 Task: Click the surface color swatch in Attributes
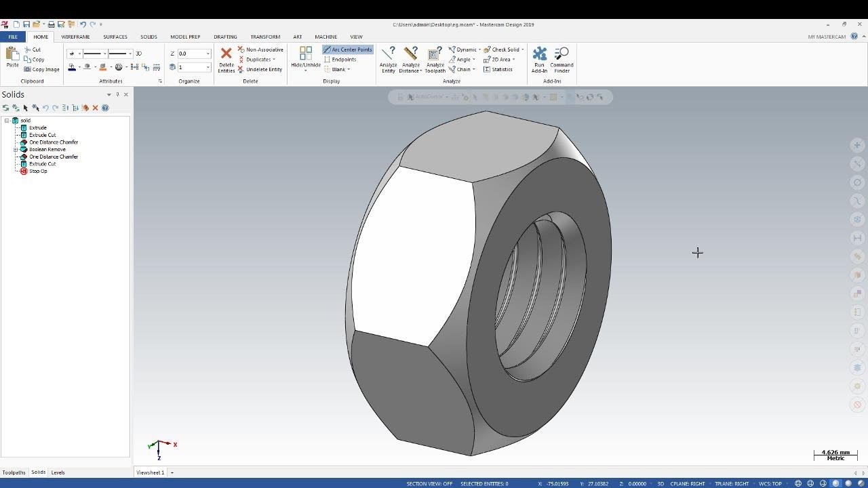87,67
